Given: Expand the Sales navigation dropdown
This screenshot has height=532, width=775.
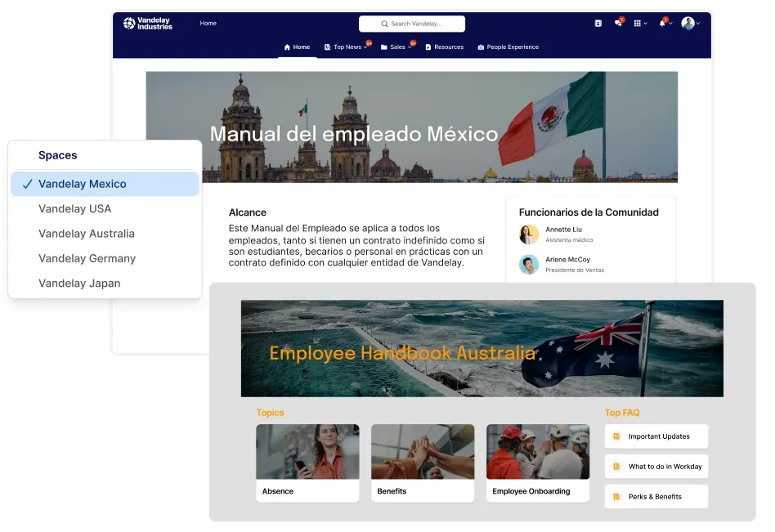Looking at the screenshot, I should (409, 47).
